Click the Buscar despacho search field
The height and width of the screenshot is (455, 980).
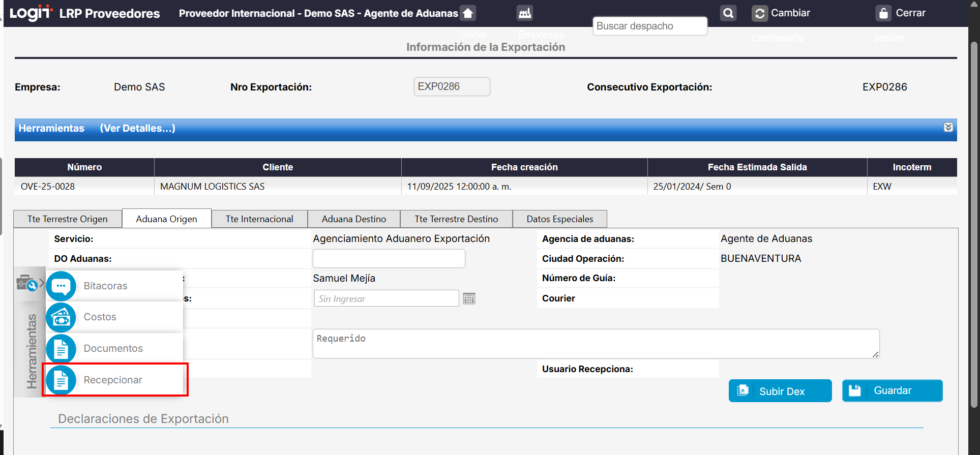click(x=649, y=26)
